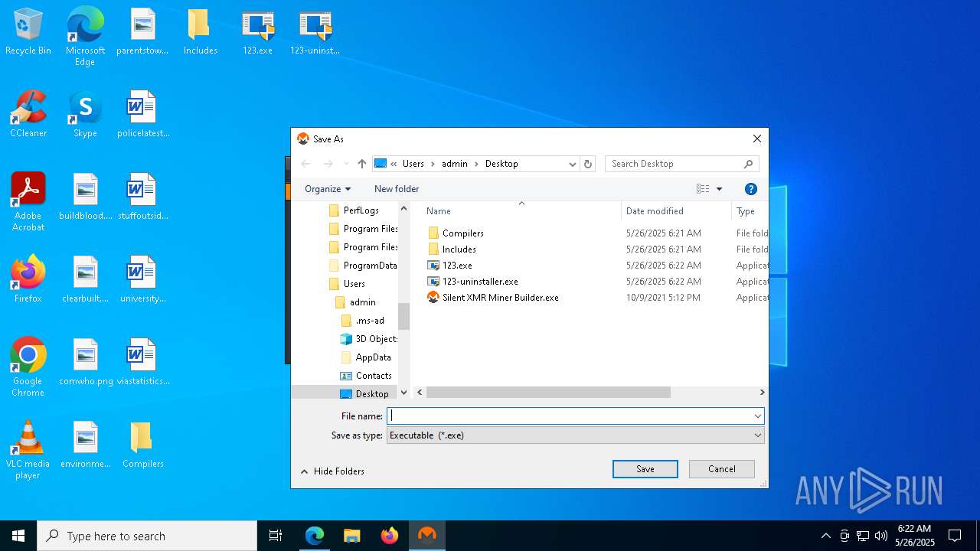
Task: Select the parentstow image file on desktop
Action: [142, 32]
